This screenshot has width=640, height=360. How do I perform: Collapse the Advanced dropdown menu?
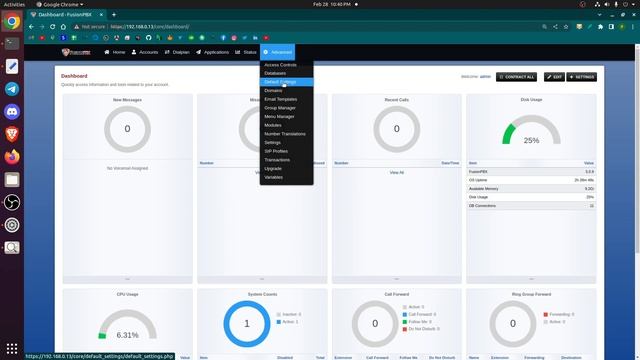click(x=278, y=52)
